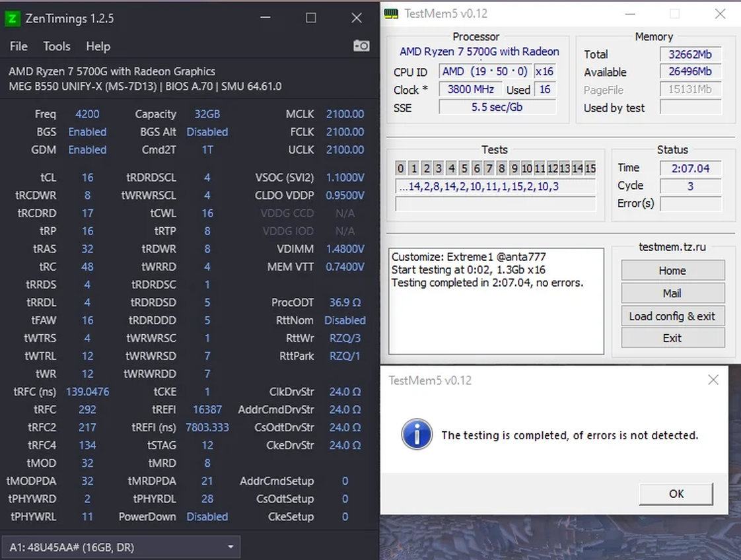The image size is (741, 560).
Task: Click the Capacity value 32GB
Action: 207,114
